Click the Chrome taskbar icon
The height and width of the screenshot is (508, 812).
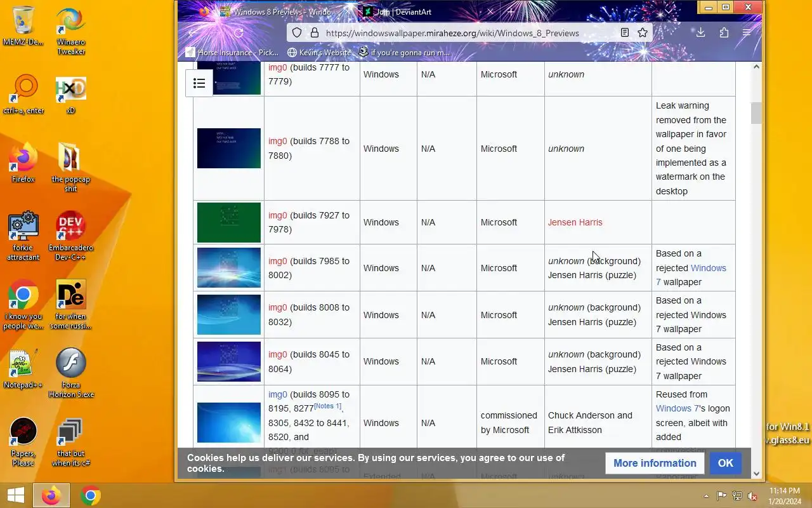point(91,495)
